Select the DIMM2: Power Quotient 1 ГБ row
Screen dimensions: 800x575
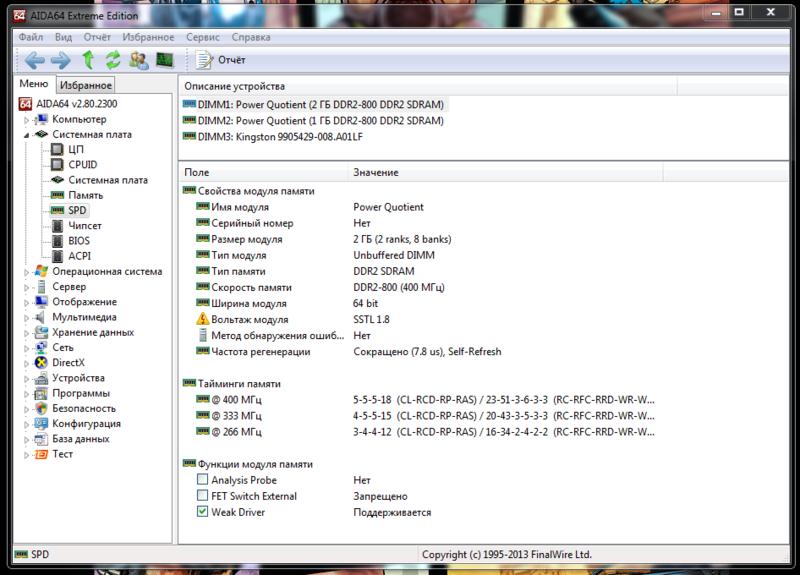313,121
